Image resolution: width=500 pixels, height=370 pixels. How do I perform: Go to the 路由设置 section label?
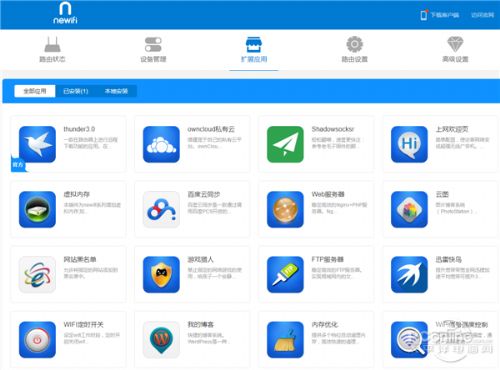[x=355, y=59]
